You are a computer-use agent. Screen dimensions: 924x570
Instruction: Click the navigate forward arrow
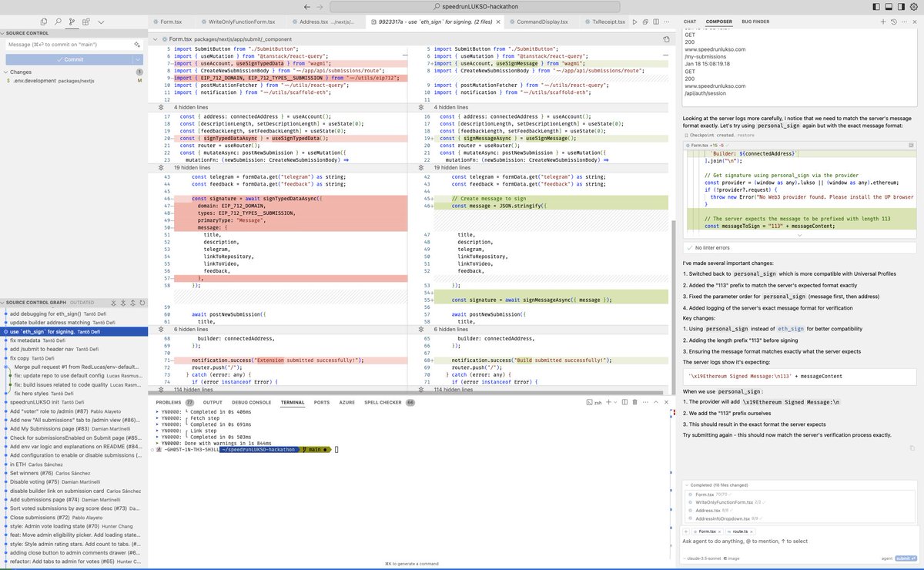(x=321, y=6)
